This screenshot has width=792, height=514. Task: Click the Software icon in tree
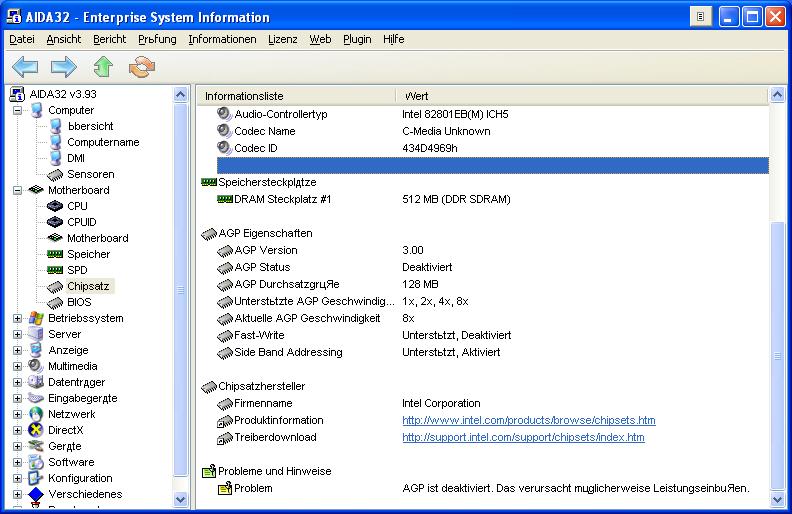[36, 462]
